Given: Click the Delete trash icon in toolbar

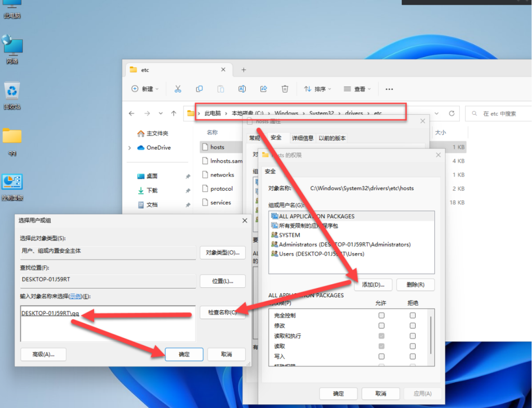Looking at the screenshot, I should tap(285, 89).
